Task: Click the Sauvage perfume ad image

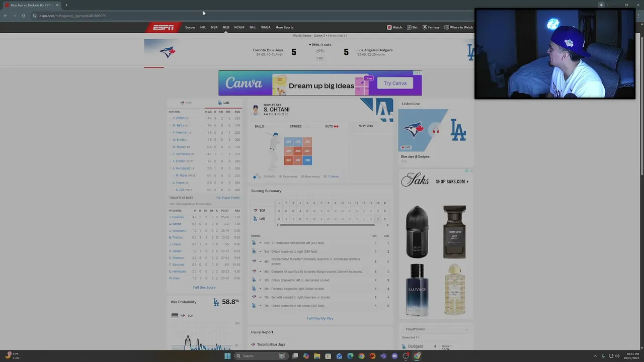Action: click(x=417, y=290)
